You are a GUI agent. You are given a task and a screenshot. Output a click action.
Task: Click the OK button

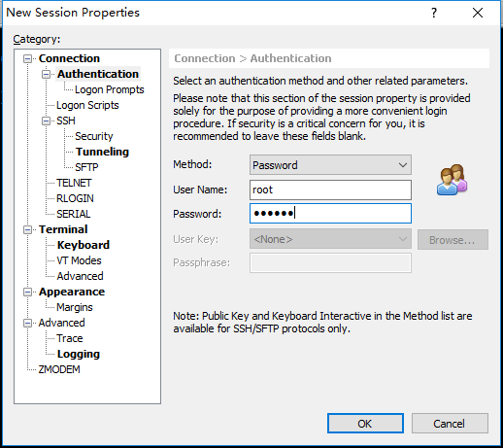pyautogui.click(x=365, y=423)
